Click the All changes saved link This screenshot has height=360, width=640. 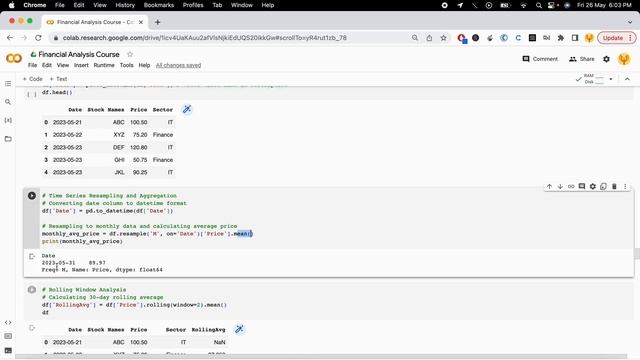(x=178, y=65)
